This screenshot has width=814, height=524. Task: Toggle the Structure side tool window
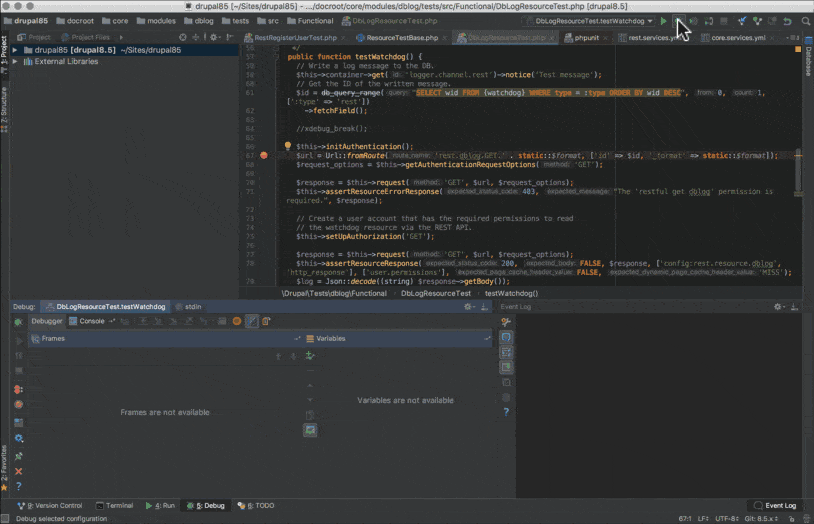pyautogui.click(x=5, y=103)
